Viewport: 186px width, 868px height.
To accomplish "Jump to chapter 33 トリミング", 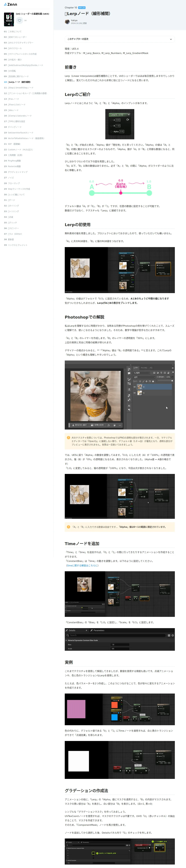I will click(11, 211).
